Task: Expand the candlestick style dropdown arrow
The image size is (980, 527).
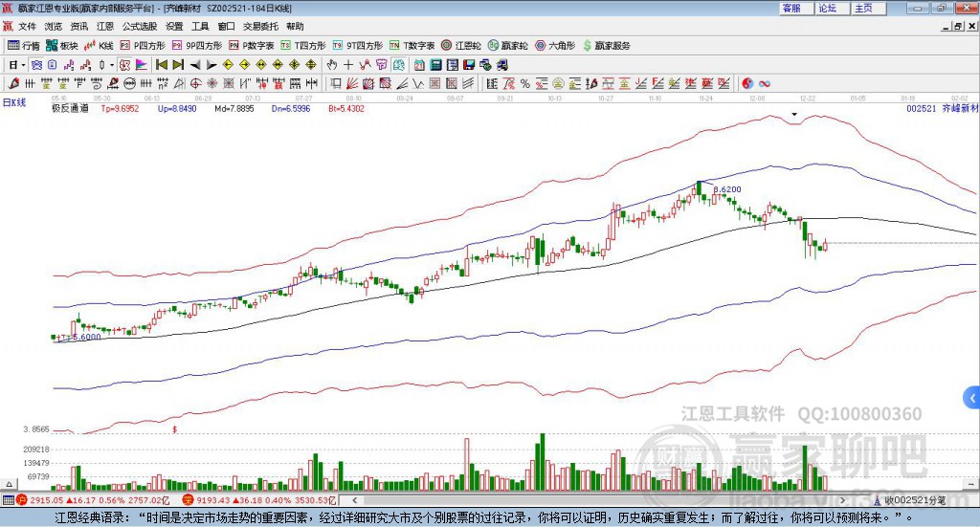Action: point(112,65)
